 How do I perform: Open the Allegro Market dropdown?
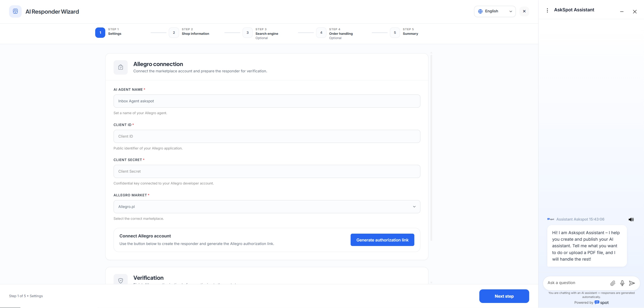pyautogui.click(x=267, y=207)
